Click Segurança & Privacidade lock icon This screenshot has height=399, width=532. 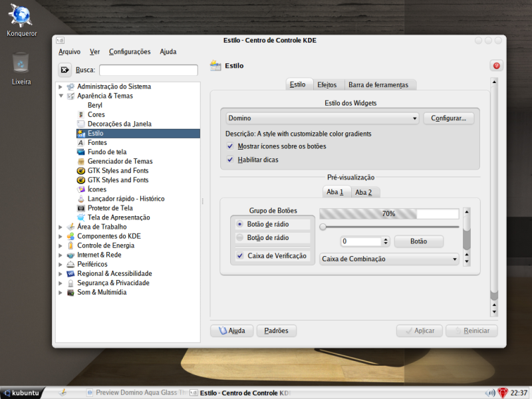click(x=70, y=283)
